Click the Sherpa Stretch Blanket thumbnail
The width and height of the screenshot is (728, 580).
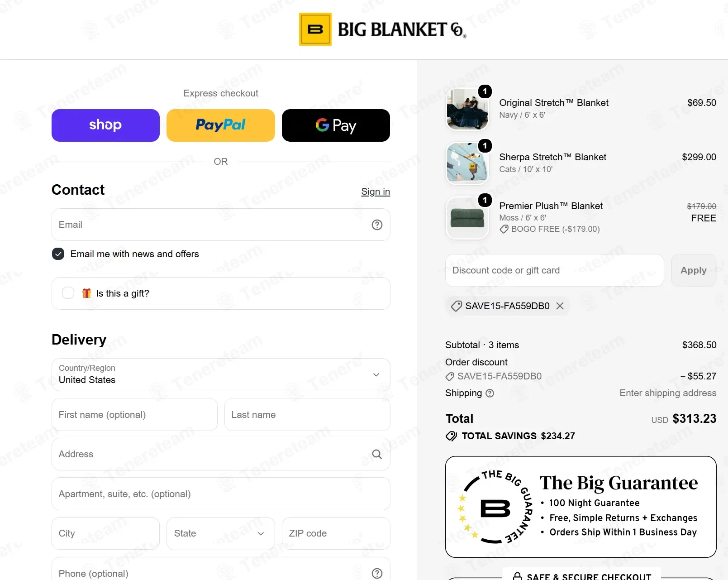(x=467, y=163)
